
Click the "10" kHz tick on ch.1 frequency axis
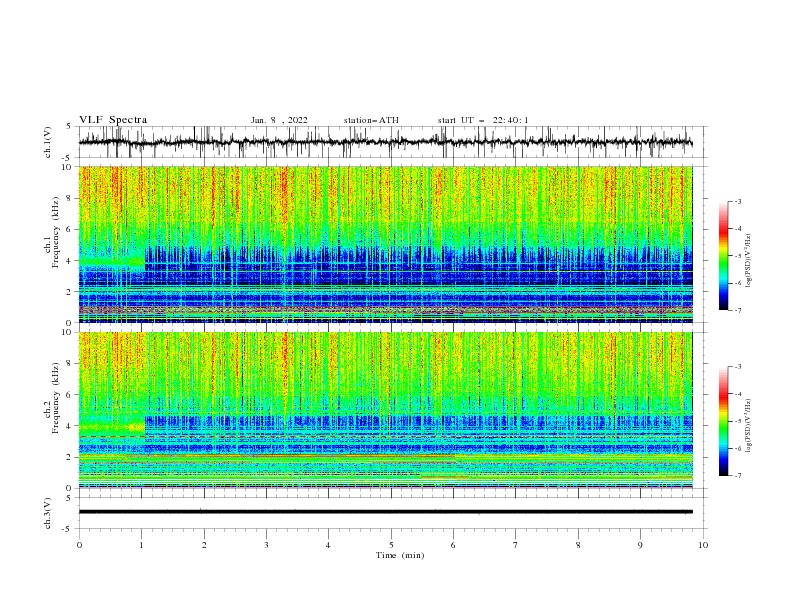(x=68, y=167)
